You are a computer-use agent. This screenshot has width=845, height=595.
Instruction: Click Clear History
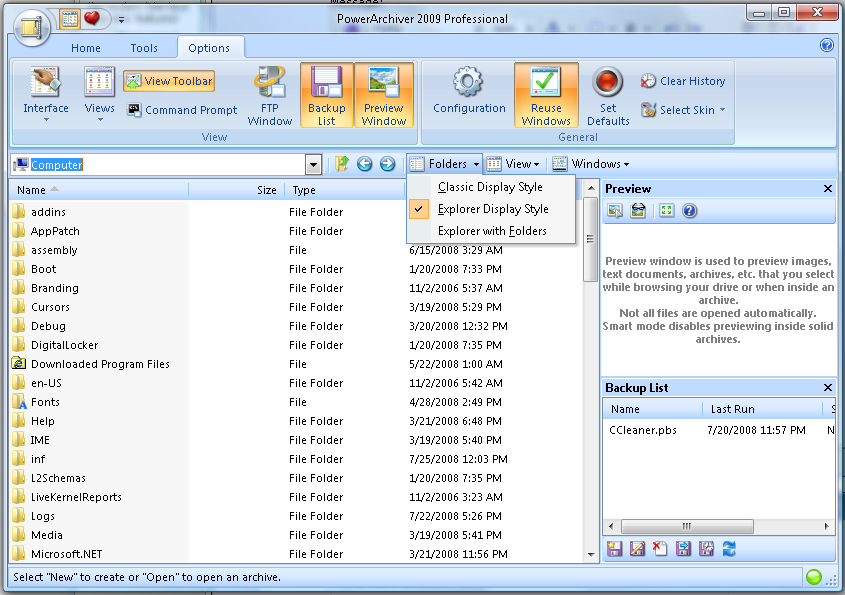(683, 81)
